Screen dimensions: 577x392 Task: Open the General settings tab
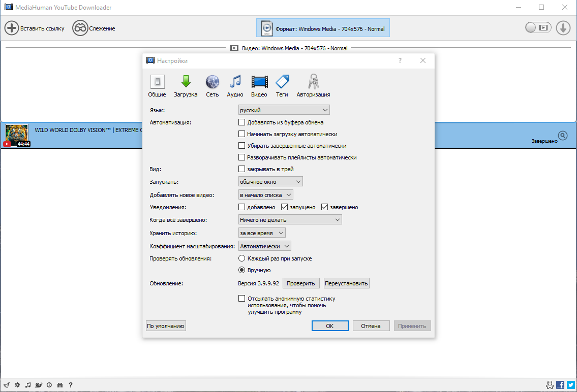(x=157, y=86)
